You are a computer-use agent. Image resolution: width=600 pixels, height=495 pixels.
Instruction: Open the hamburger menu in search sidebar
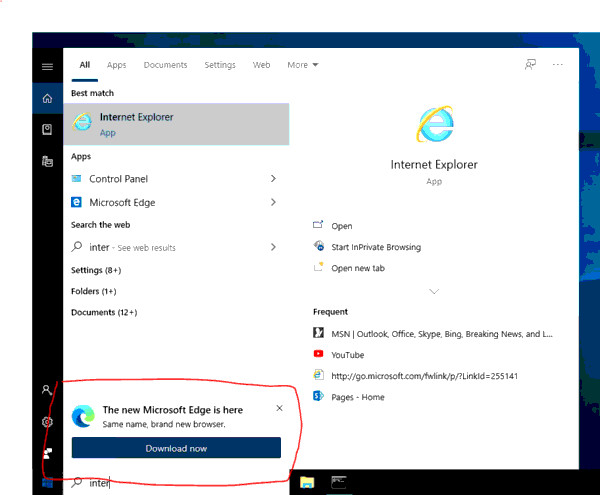[x=47, y=67]
